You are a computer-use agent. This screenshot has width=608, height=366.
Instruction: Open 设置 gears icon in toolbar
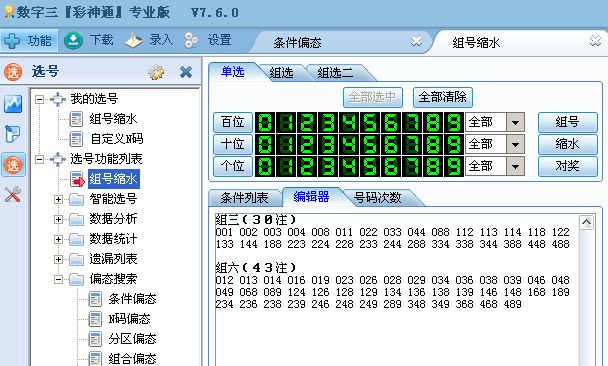pos(192,40)
